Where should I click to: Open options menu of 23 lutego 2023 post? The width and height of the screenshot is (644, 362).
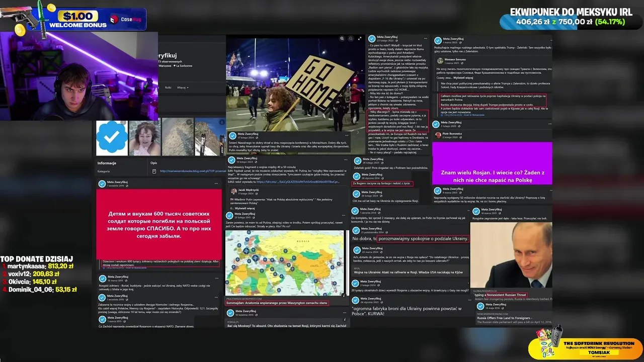(x=426, y=38)
